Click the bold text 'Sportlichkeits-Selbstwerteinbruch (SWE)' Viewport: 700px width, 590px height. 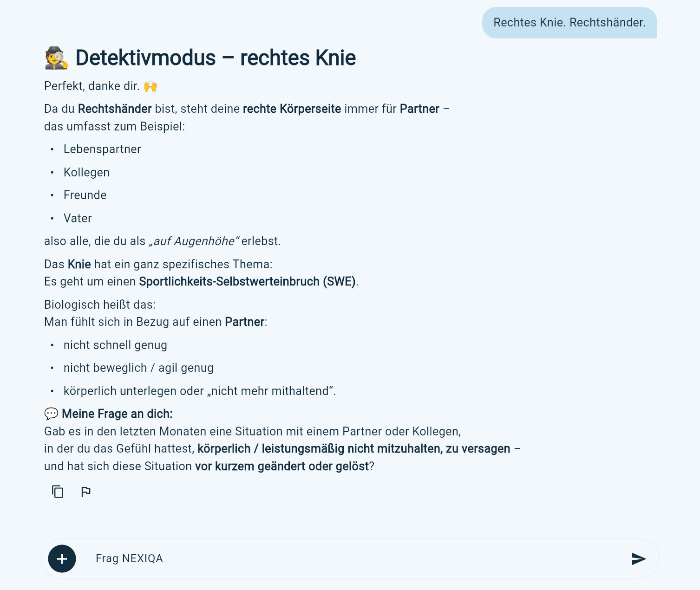pyautogui.click(x=249, y=281)
